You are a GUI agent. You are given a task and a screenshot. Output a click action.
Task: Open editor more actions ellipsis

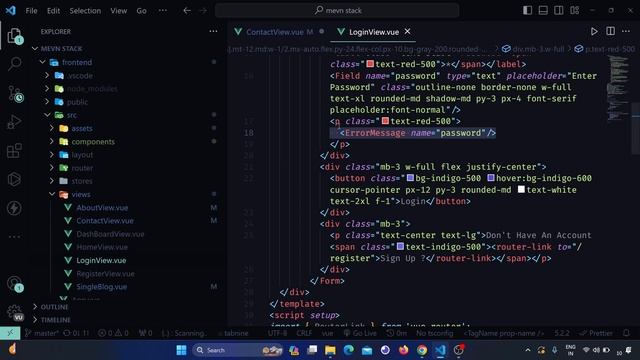(626, 31)
